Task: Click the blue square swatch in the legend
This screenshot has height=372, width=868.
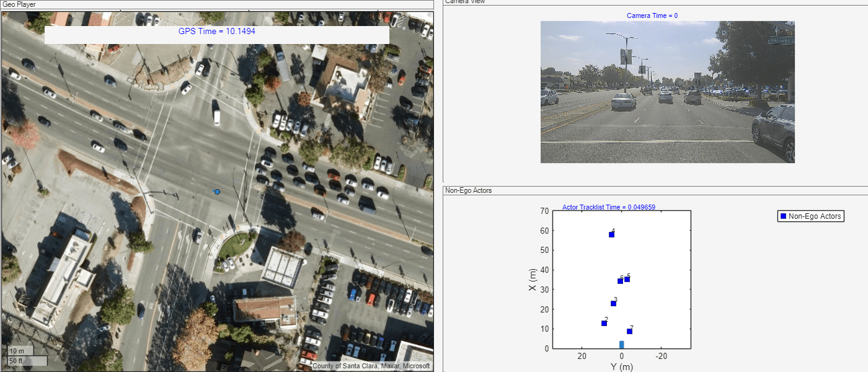Action: [783, 216]
